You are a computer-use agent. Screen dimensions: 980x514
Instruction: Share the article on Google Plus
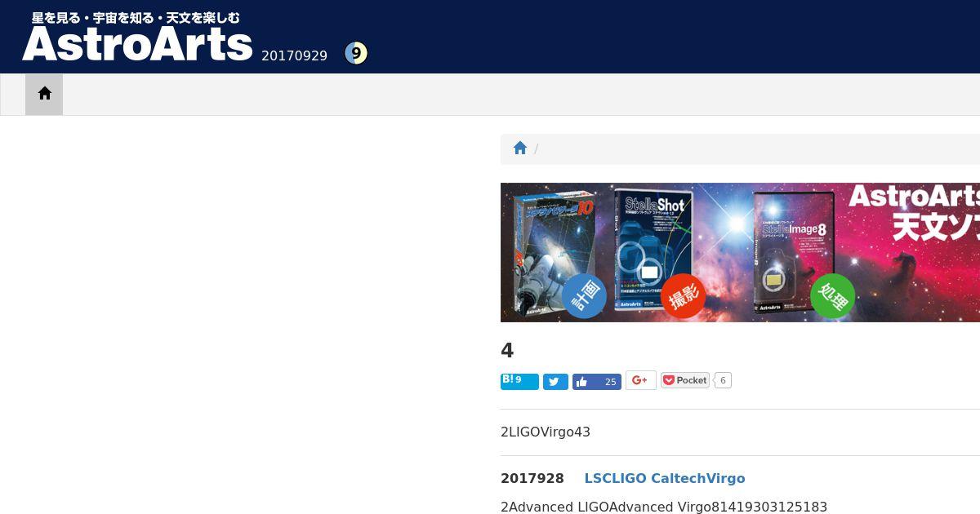coord(641,380)
